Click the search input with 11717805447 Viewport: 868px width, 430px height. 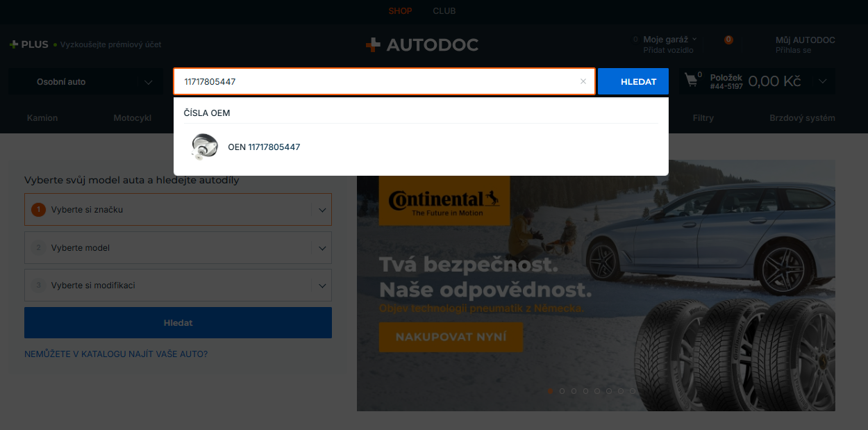[x=378, y=81]
